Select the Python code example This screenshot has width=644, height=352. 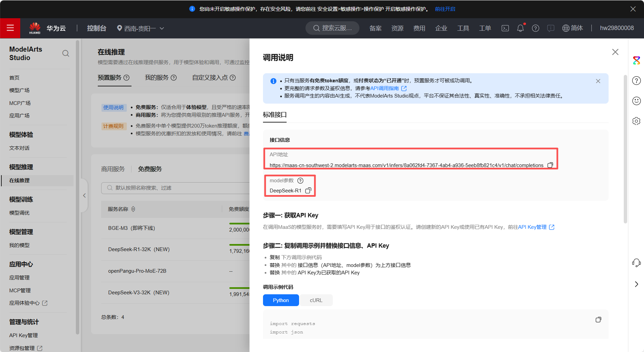click(x=281, y=300)
